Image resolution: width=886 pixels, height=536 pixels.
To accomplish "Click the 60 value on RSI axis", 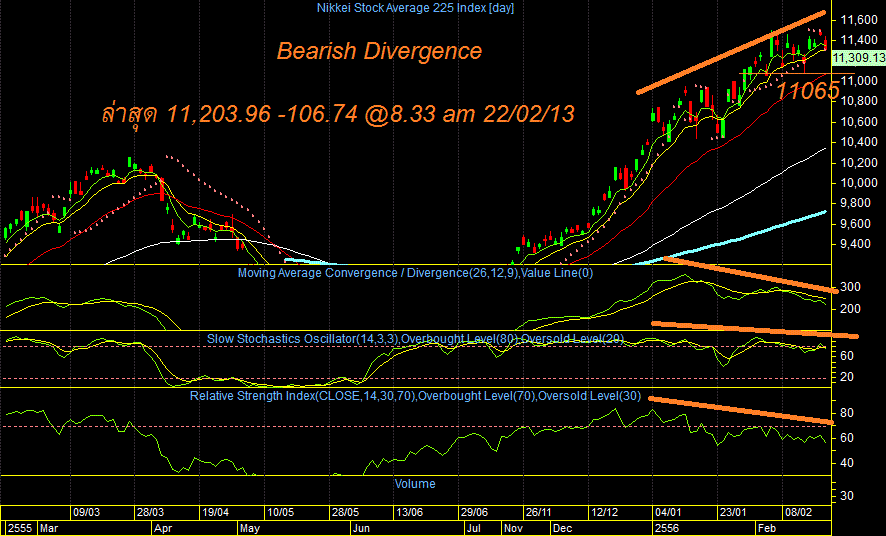I will (847, 438).
